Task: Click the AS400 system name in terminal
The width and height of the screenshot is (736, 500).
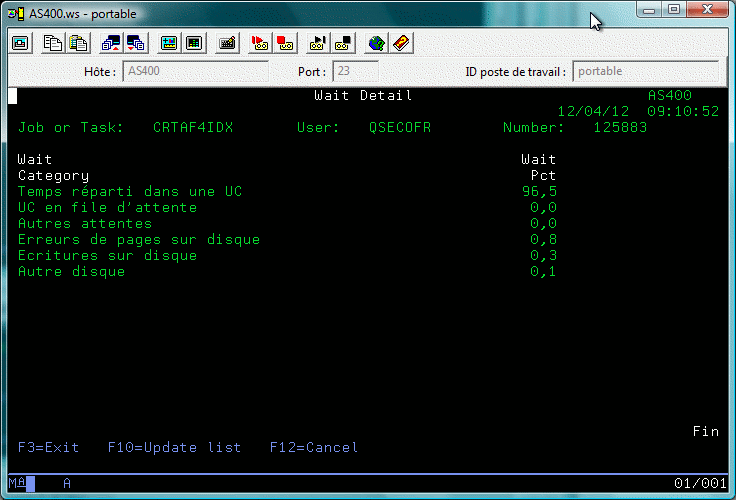Action: point(670,96)
